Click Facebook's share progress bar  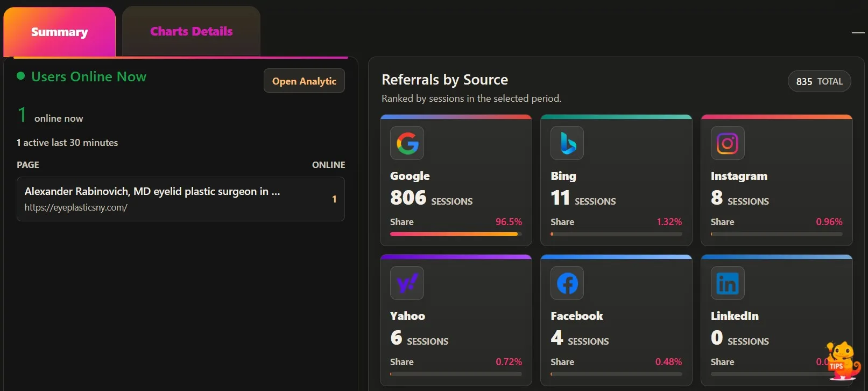(x=616, y=374)
